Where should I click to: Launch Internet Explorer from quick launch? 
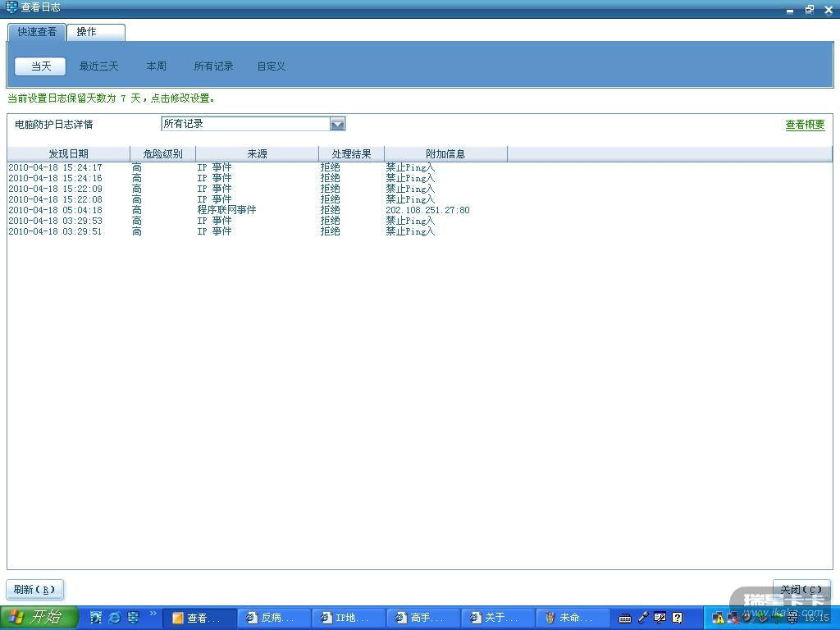[x=115, y=618]
